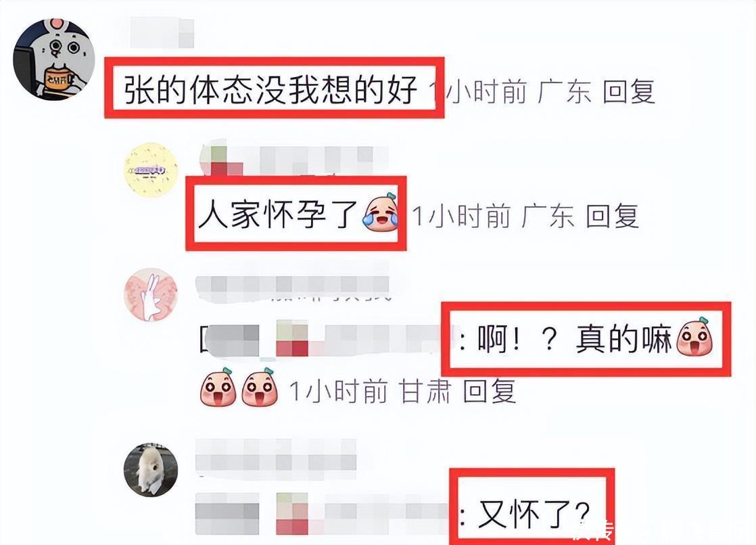The height and width of the screenshot is (545, 756).
Task: Reply to the 人家怀孕了 comment
Action: [613, 216]
